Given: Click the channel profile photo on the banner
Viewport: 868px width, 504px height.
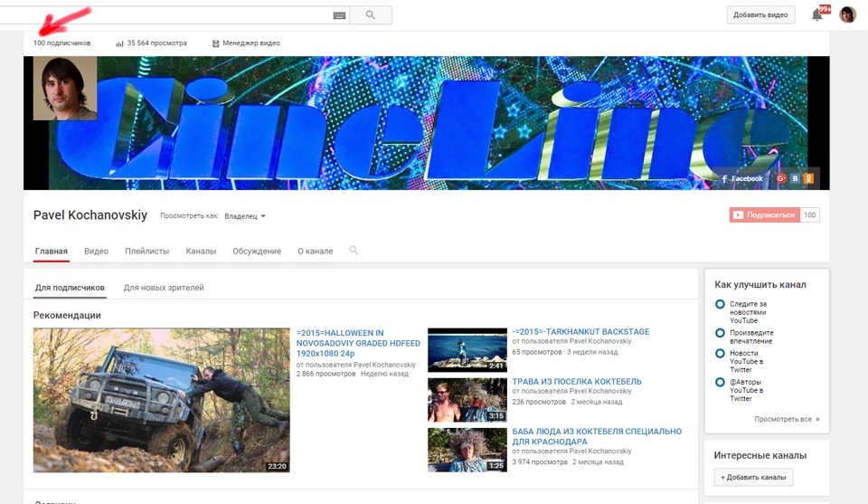Looking at the screenshot, I should click(65, 88).
